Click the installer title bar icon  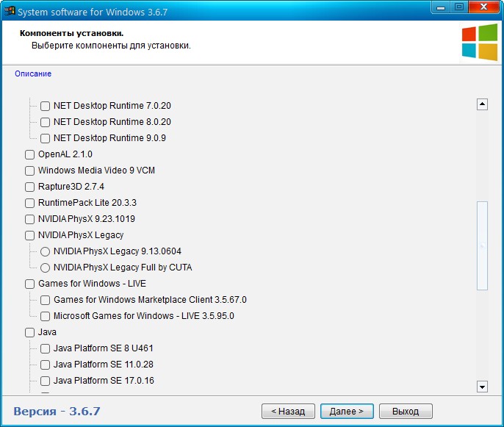pyautogui.click(x=10, y=10)
